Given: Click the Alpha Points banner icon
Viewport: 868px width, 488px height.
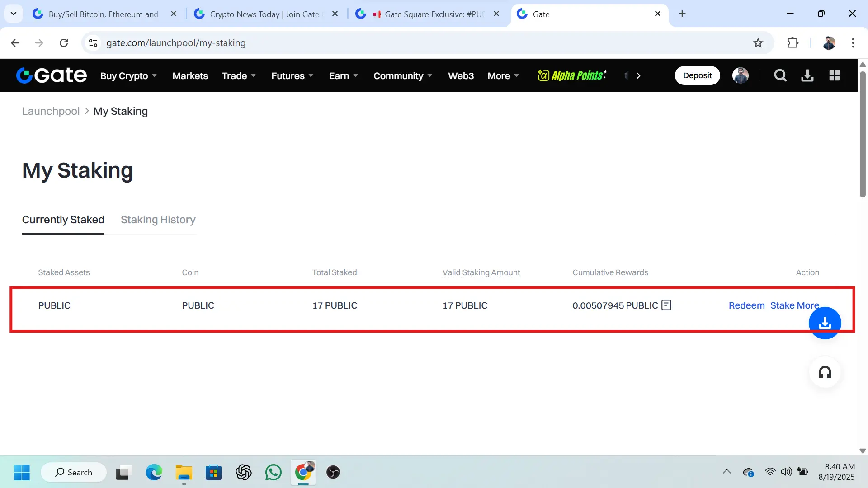Looking at the screenshot, I should pos(572,75).
